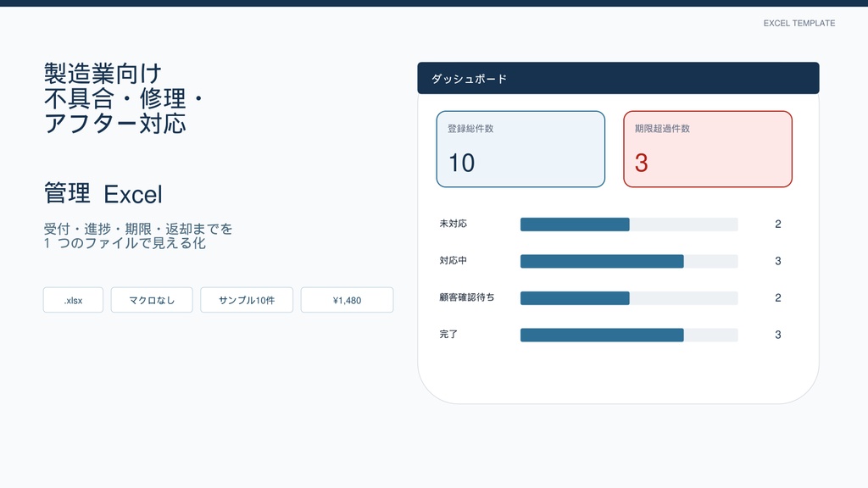Click the ダッシュボード header bar
The width and height of the screenshot is (868, 488).
[x=618, y=78]
